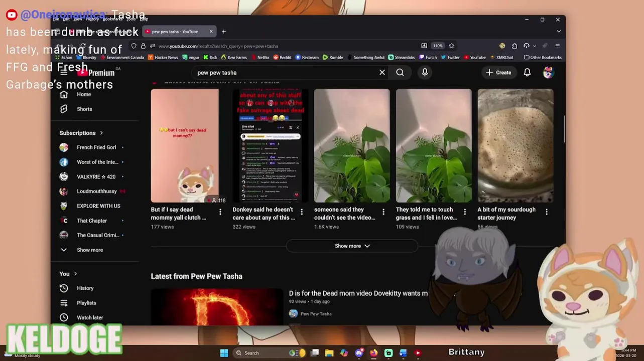Open the Extensions toolbar button
Image resolution: width=644 pixels, height=361 pixels.
click(x=514, y=46)
